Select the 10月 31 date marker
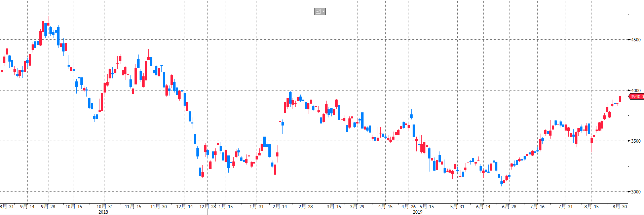This screenshot has width=644, height=215. (105, 207)
